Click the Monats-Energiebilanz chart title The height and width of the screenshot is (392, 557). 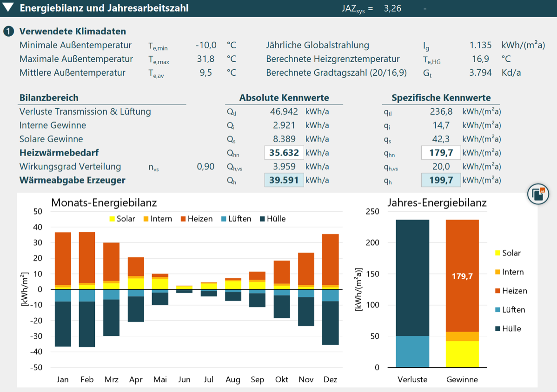pyautogui.click(x=104, y=203)
